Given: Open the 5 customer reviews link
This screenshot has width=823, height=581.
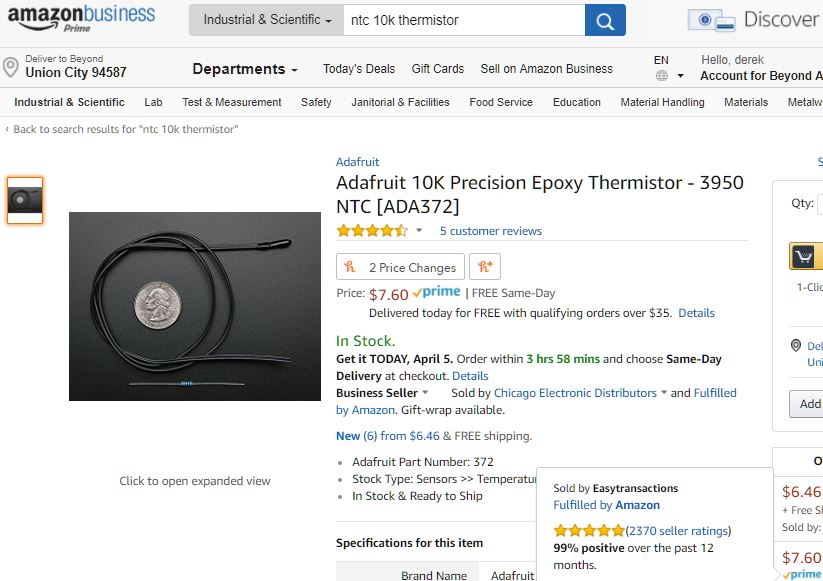Looking at the screenshot, I should 491,231.
